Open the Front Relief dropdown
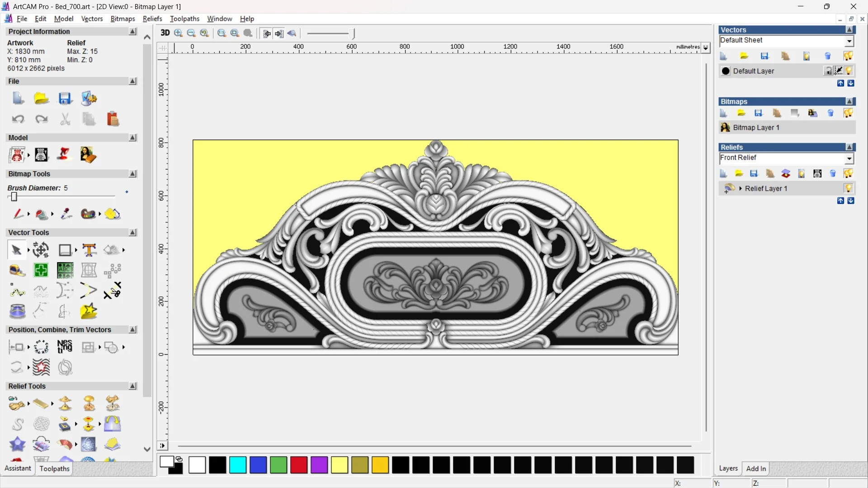The width and height of the screenshot is (868, 488). [849, 159]
